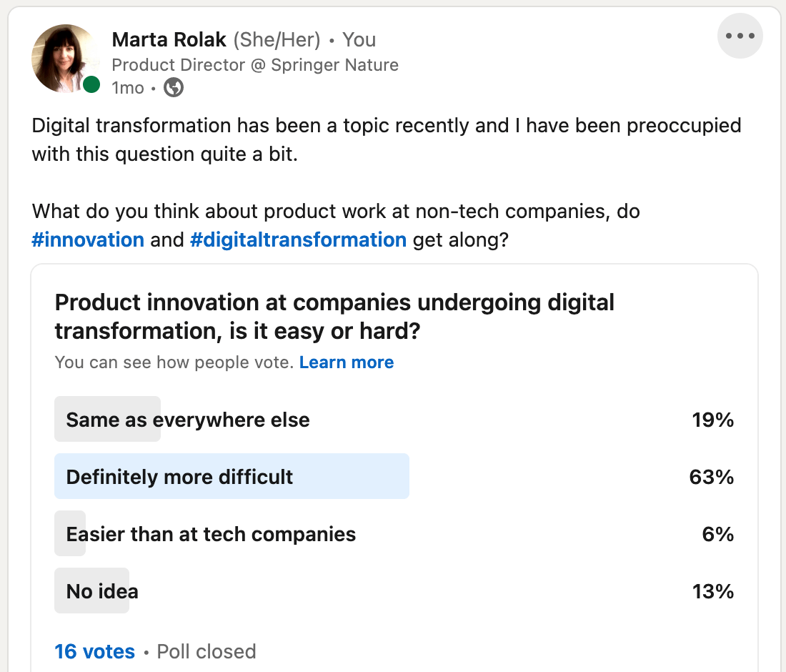
Task: Click the "Product Director @ Springer Nature" headline
Action: (x=255, y=65)
